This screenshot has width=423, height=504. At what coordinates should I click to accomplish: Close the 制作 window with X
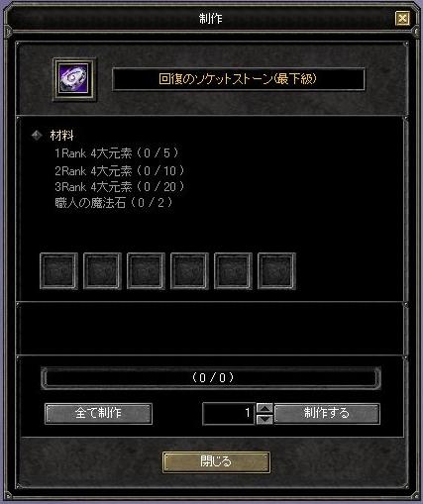coord(402,19)
